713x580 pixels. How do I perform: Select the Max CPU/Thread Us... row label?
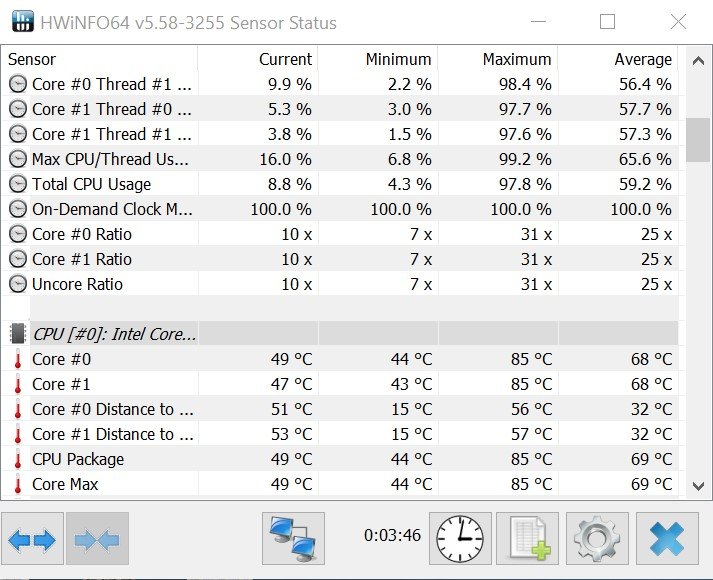(x=110, y=159)
